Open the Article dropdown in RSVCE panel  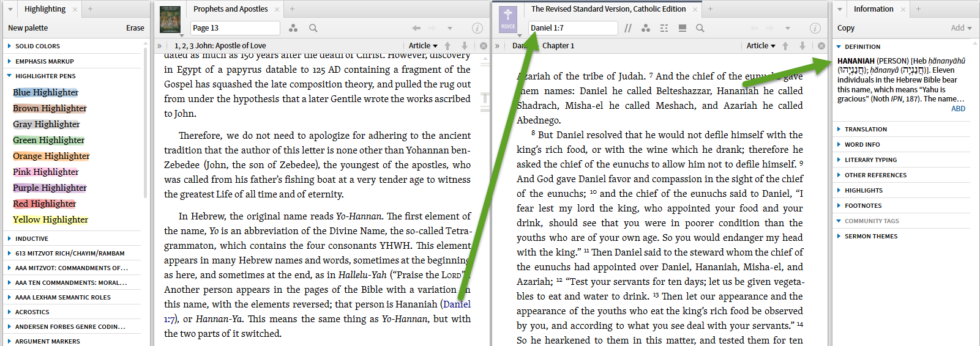(761, 46)
